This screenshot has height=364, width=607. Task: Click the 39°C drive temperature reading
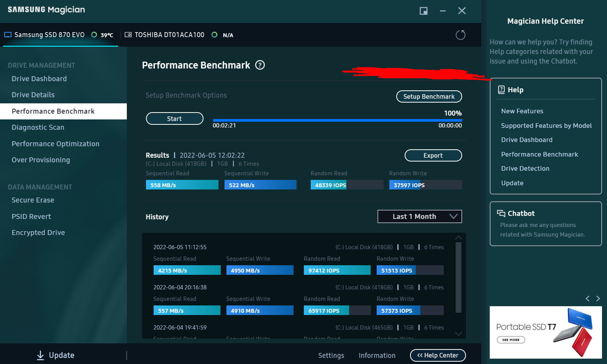click(x=107, y=35)
